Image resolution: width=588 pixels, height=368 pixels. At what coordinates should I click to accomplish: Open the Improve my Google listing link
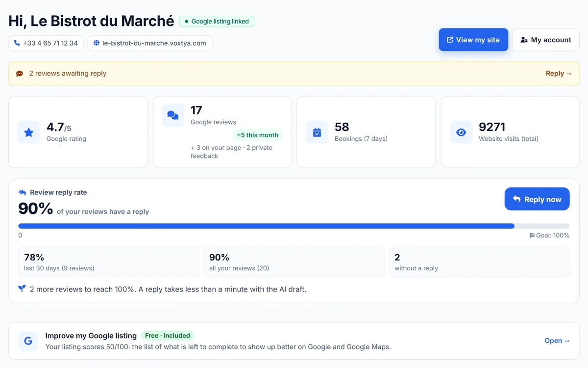point(557,341)
